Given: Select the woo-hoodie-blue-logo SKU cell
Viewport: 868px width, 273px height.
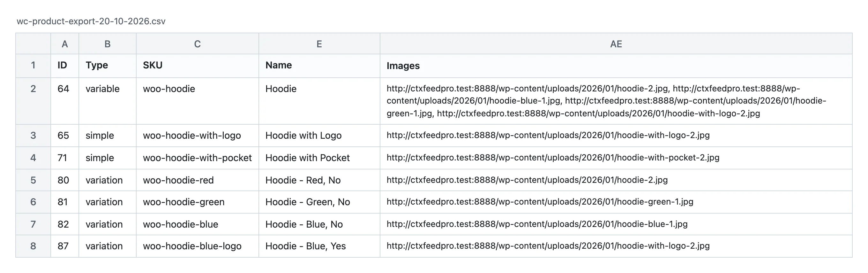Looking at the screenshot, I should (x=198, y=246).
